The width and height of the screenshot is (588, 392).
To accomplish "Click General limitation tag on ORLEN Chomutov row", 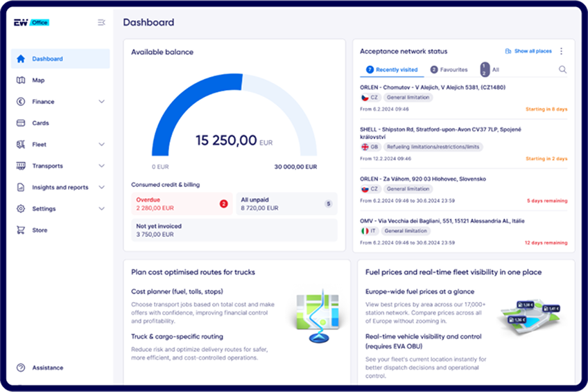I will click(x=408, y=98).
